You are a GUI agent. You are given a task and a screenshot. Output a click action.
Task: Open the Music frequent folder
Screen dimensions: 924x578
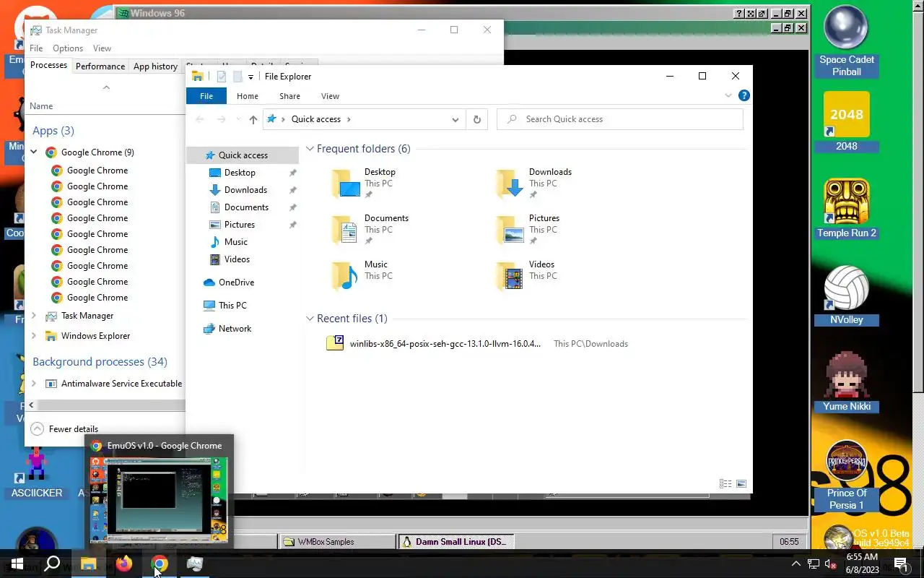pyautogui.click(x=361, y=276)
